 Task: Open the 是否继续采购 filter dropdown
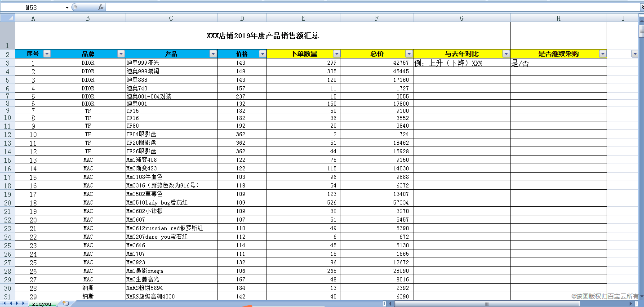(x=602, y=54)
